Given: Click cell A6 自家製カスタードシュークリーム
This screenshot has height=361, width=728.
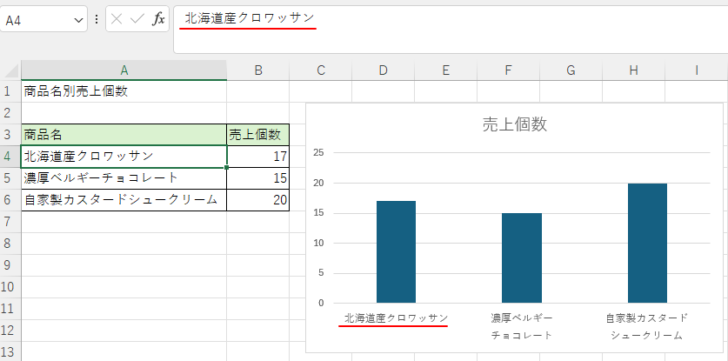Looking at the screenshot, I should pyautogui.click(x=124, y=200).
